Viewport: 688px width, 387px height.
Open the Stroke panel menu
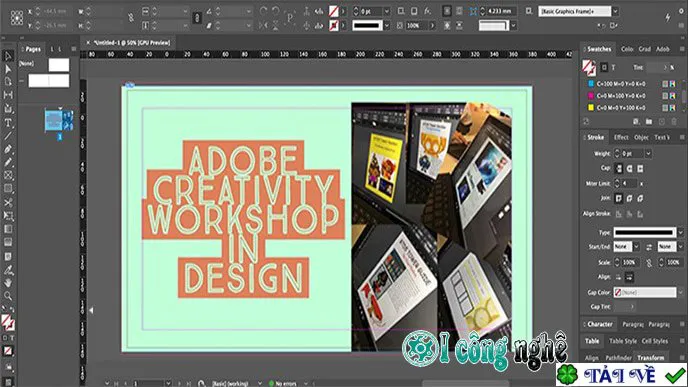[x=682, y=137]
